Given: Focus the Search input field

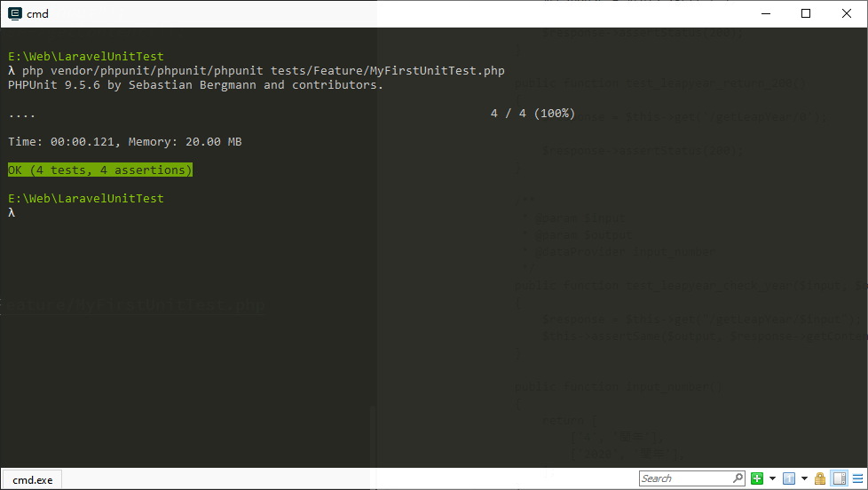Looking at the screenshot, I should [x=691, y=478].
